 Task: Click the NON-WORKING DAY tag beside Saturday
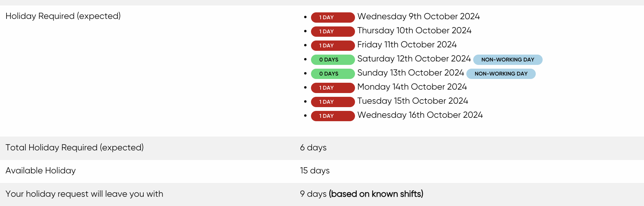coord(508,60)
